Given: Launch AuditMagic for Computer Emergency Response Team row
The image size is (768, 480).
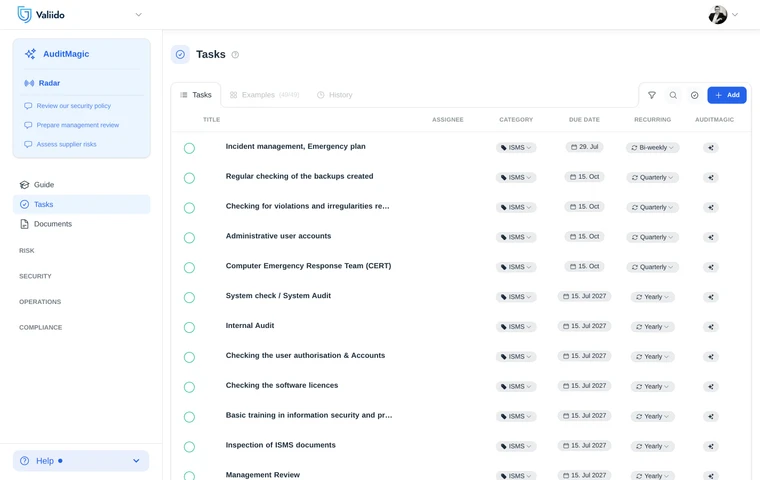Looking at the screenshot, I should [x=711, y=267].
